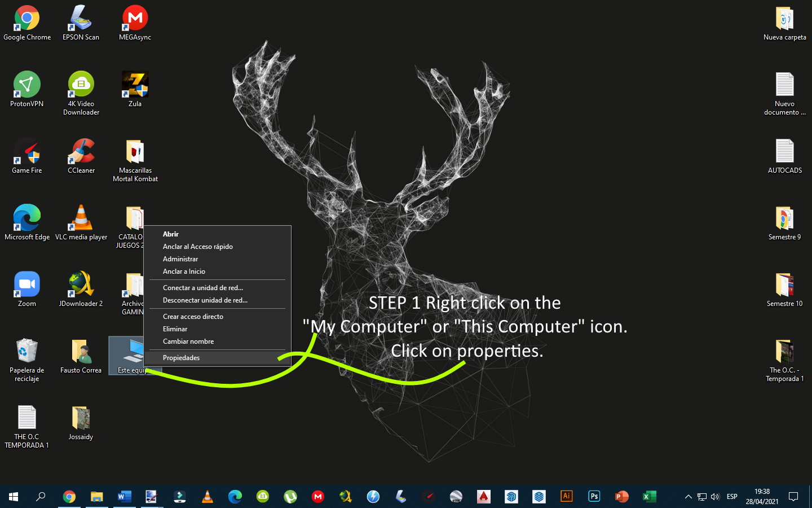This screenshot has height=508, width=812.
Task: Launch Adobe Illustrator from the taskbar
Action: 567,497
